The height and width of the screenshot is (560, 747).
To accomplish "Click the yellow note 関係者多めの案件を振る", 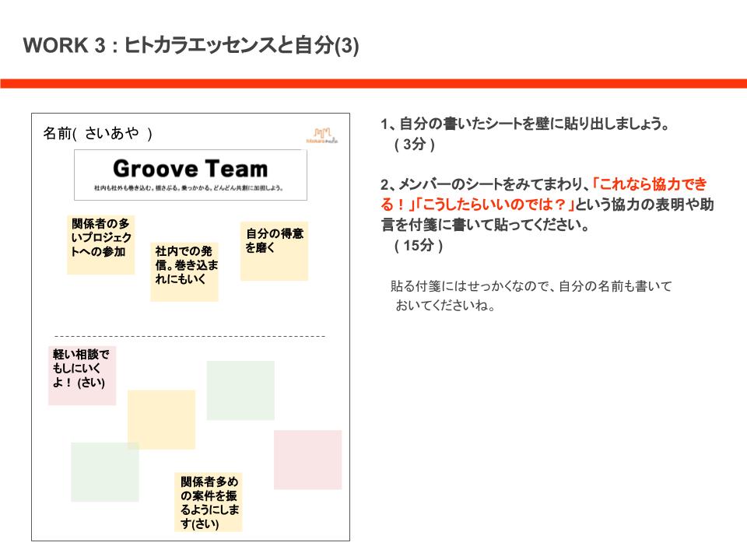I will point(209,502).
